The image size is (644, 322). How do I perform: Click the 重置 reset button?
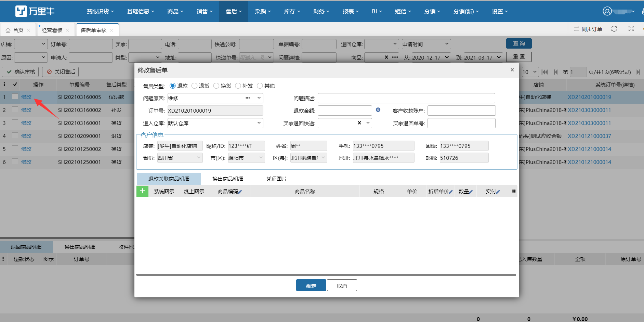pyautogui.click(x=519, y=57)
